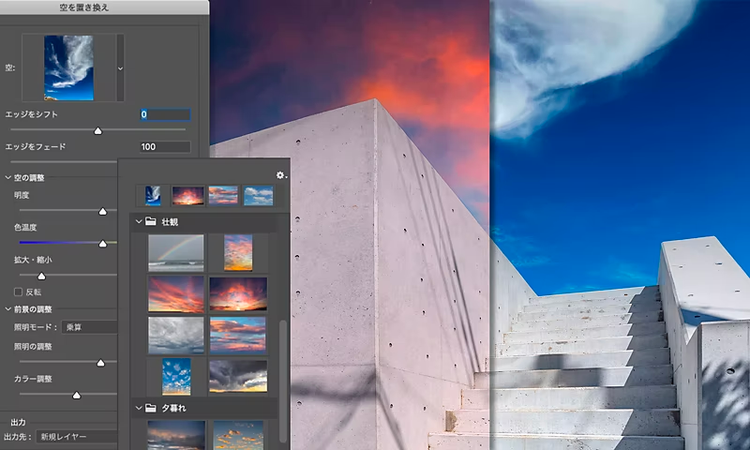This screenshot has height=450, width=750.
Task: Collapse the 前景の調整 section
Action: pos(8,309)
